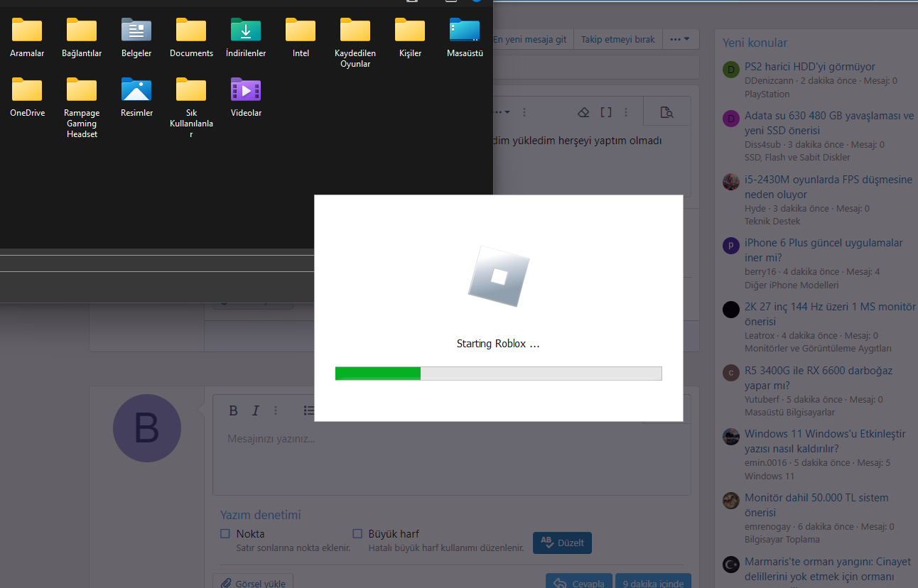The image size is (918, 588).
Task: Apply italic with the I icon
Action: (255, 410)
